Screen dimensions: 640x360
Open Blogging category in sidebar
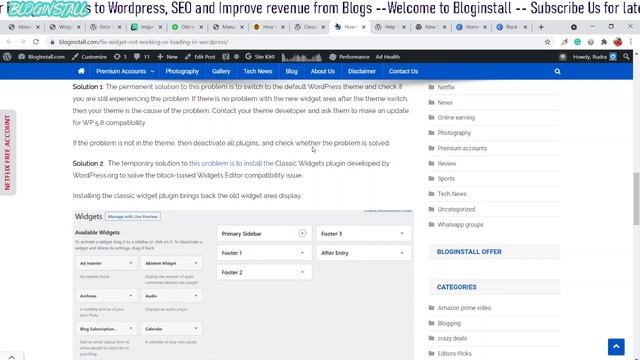click(449, 323)
